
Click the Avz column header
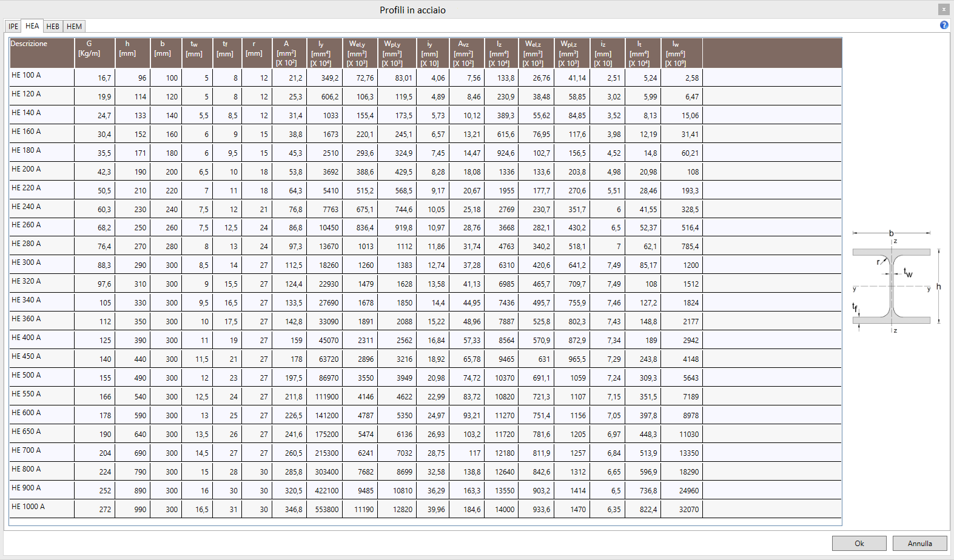coord(467,53)
